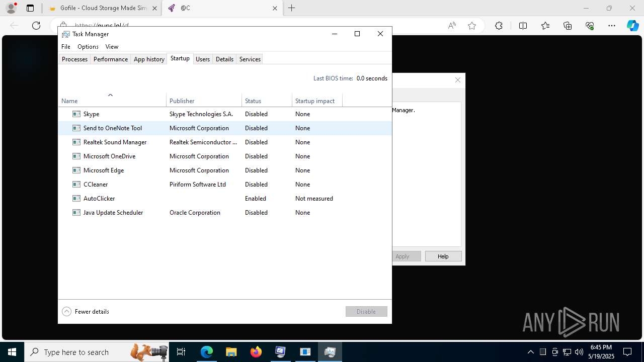The image size is (644, 362).
Task: Open the Options menu
Action: (88, 47)
